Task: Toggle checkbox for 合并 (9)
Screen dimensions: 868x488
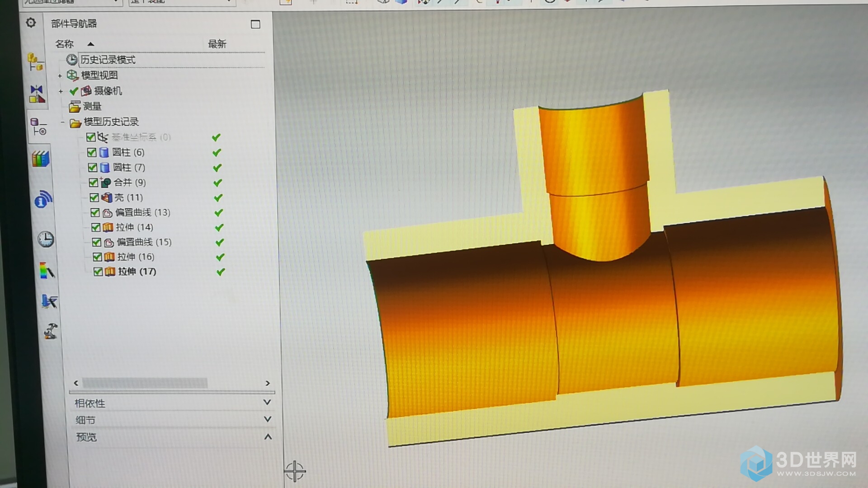Action: point(94,183)
